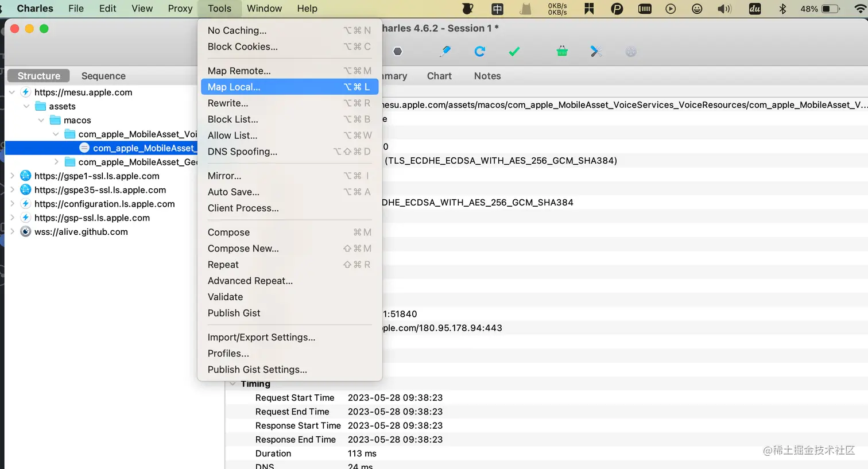Open the Settings gear toolbar icon

[631, 52]
